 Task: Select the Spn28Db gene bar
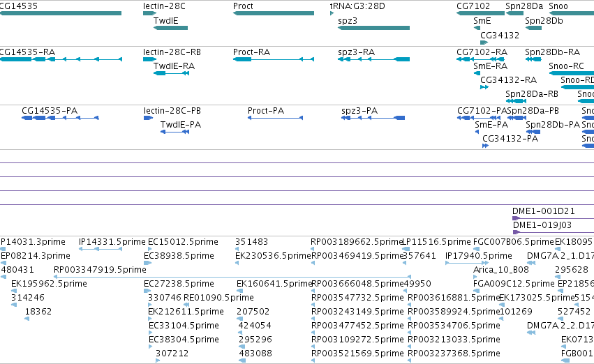[x=533, y=28]
